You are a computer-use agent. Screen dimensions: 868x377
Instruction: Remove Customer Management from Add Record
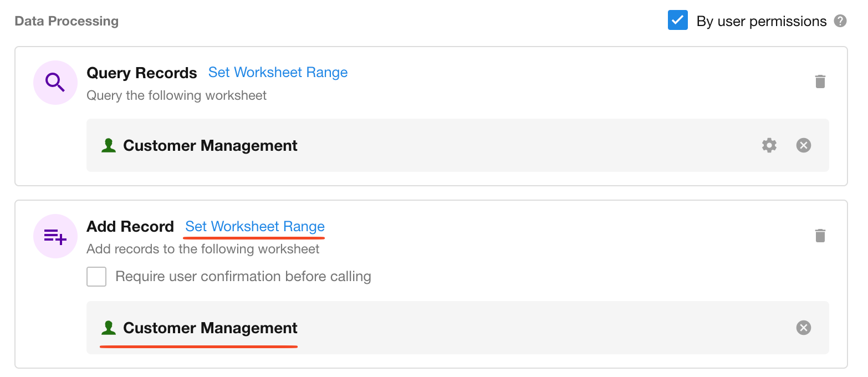tap(803, 328)
